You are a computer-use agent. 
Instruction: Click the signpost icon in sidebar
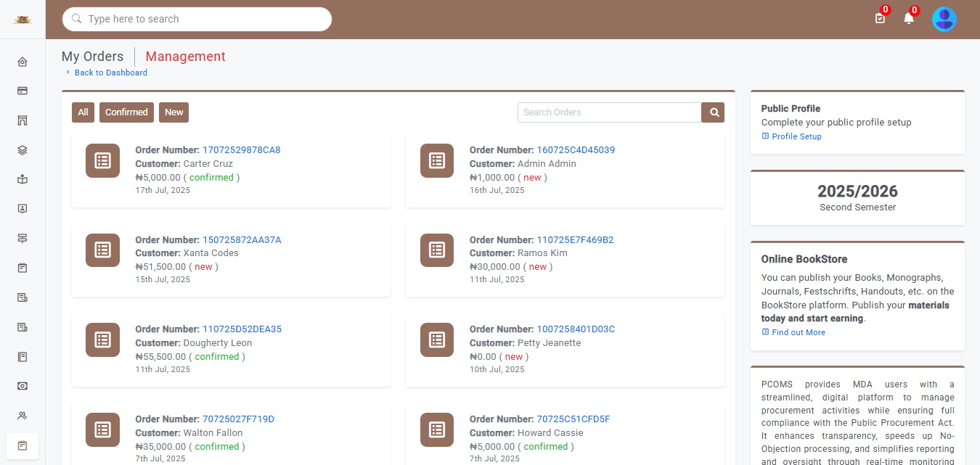click(x=23, y=238)
